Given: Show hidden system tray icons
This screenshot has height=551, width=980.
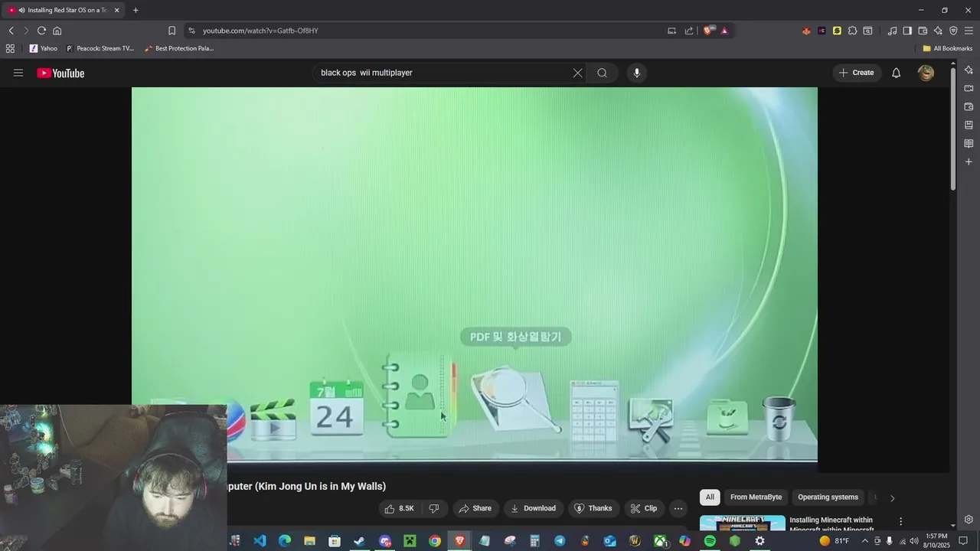Looking at the screenshot, I should point(865,541).
